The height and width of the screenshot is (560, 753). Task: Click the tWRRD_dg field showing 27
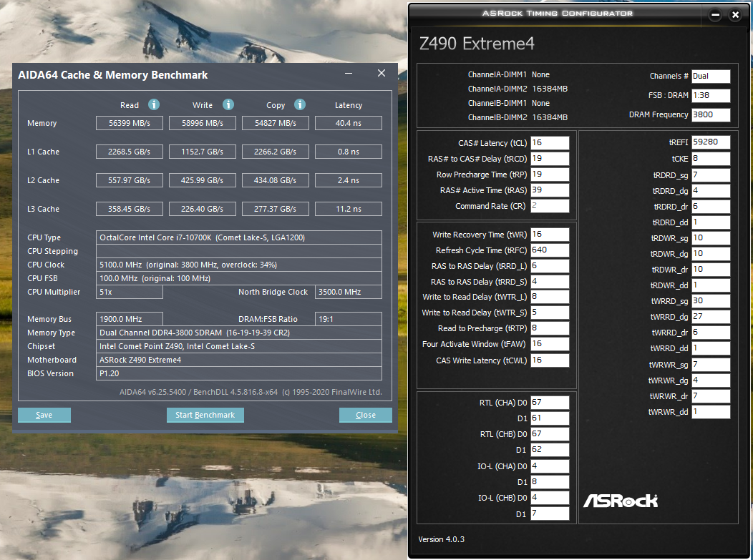pos(711,317)
